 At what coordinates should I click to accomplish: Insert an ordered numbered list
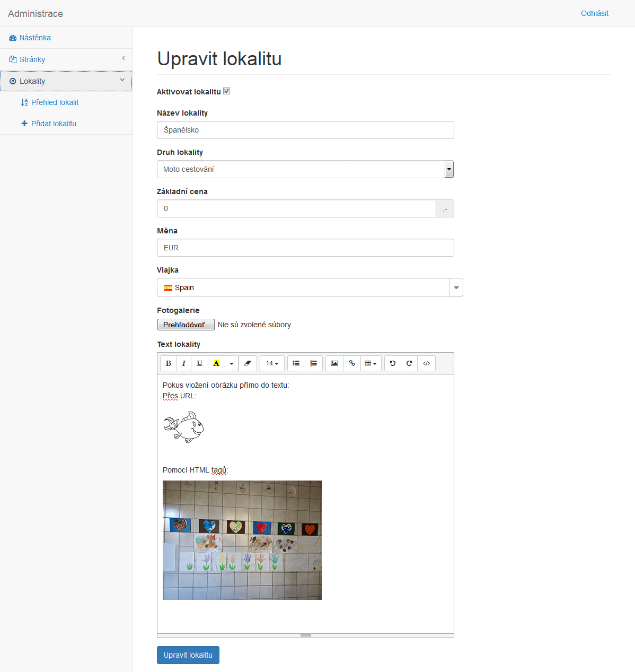pyautogui.click(x=314, y=363)
